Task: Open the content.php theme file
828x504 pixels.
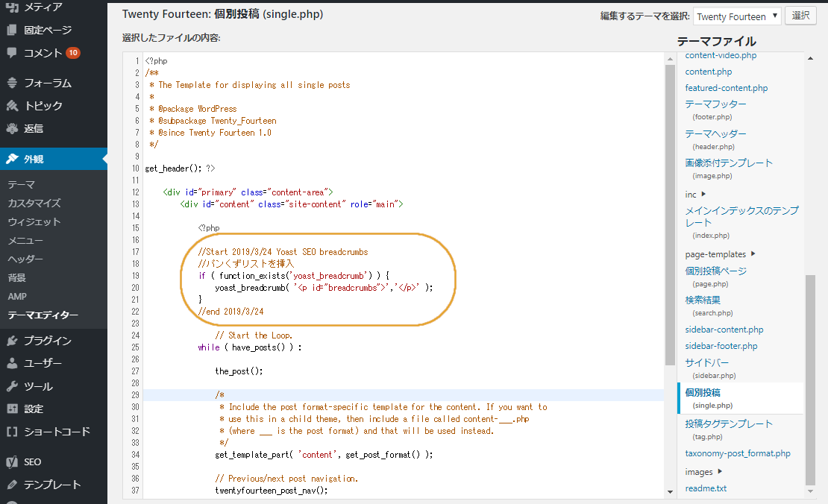Action: click(x=709, y=72)
